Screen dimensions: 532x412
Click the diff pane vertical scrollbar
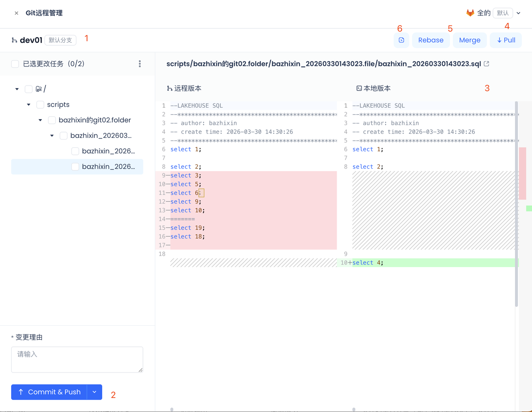pyautogui.click(x=517, y=204)
